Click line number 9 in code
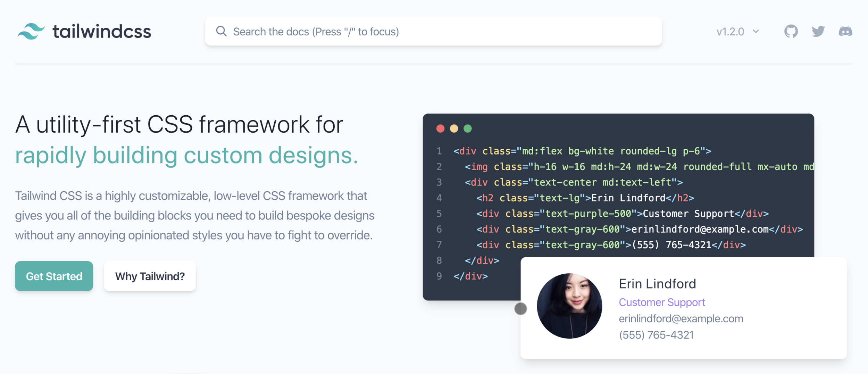The width and height of the screenshot is (868, 374). click(x=439, y=276)
